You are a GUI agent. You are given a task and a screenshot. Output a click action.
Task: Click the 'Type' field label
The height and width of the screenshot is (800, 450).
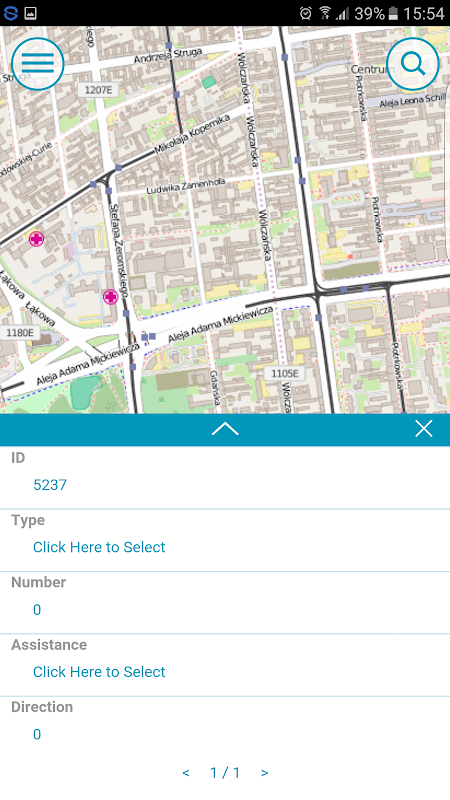pos(28,520)
